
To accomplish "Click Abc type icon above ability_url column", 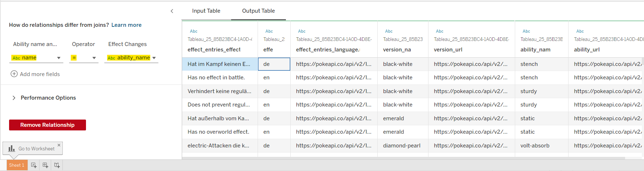I will 580,31.
